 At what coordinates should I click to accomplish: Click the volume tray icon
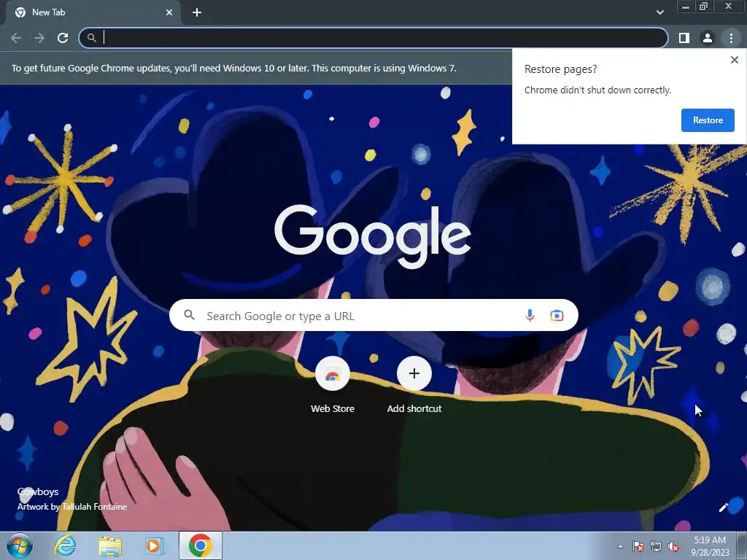[x=673, y=546]
